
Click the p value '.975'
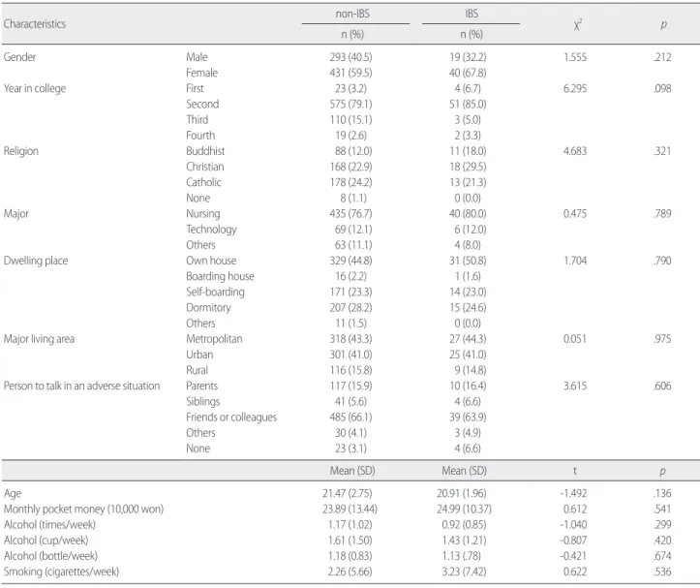pyautogui.click(x=661, y=339)
